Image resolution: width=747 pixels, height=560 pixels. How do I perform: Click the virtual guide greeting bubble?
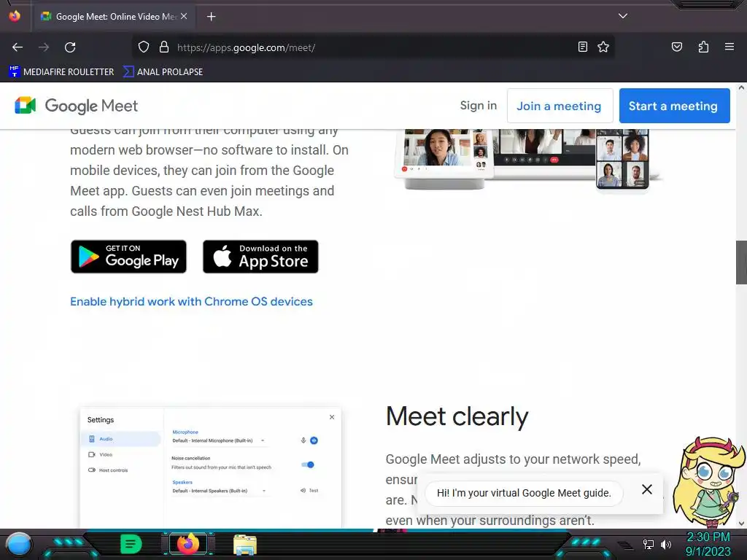pyautogui.click(x=524, y=493)
